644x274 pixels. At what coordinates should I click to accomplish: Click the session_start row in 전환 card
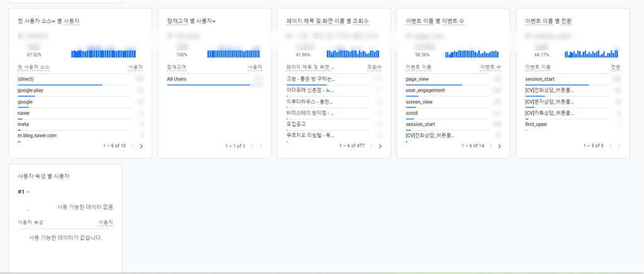tap(540, 79)
